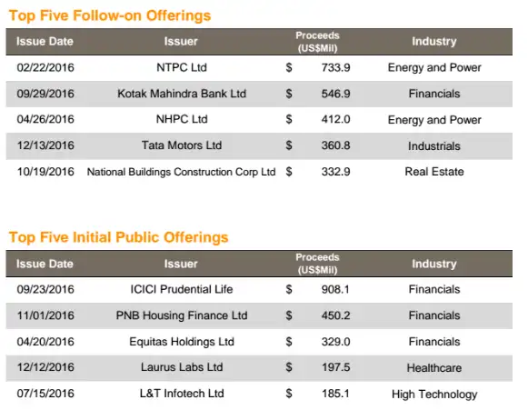
Task: Click Equitas Holdings Ltd issuer
Action: click(182, 342)
